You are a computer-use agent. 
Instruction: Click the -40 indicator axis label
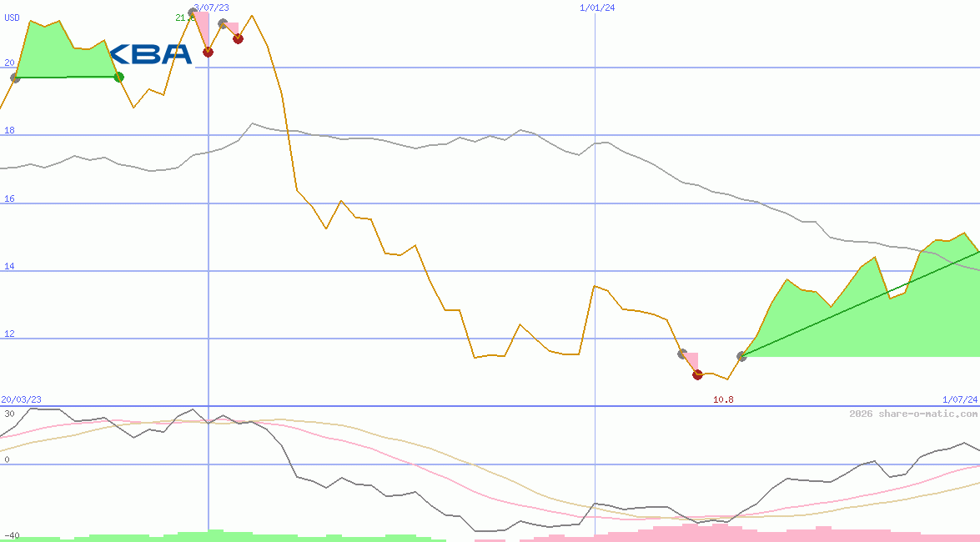[x=12, y=535]
